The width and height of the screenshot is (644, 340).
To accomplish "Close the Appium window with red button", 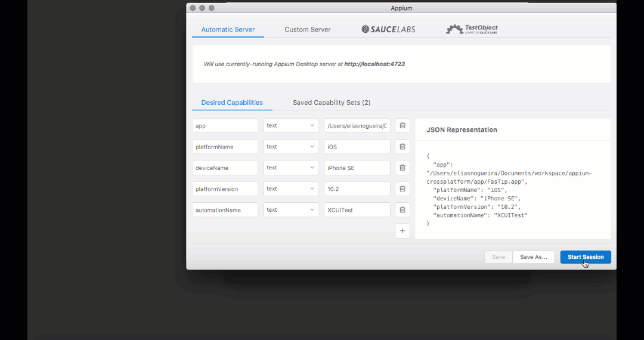I will (x=193, y=8).
